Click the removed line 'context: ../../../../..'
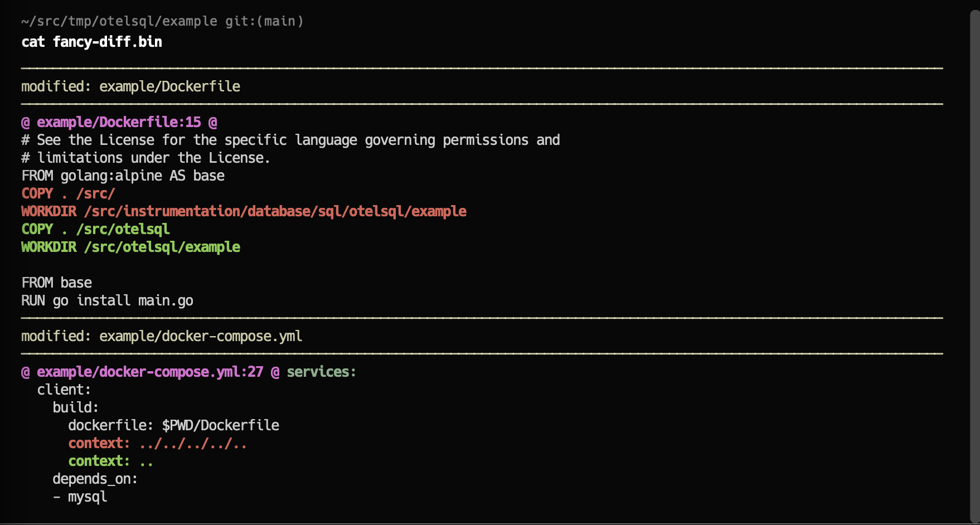 pos(158,443)
